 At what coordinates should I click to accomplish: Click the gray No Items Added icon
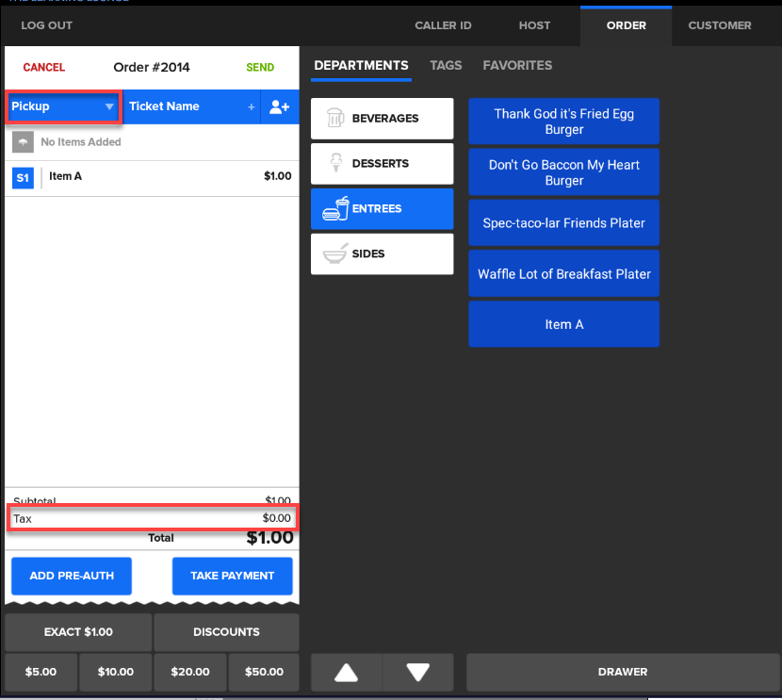tap(24, 142)
